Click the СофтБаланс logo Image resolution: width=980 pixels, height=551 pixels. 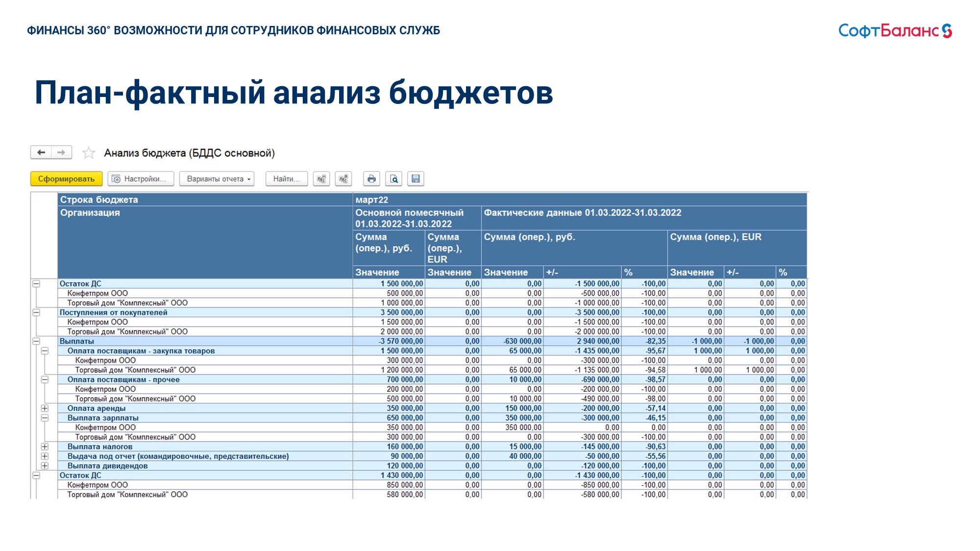895,31
